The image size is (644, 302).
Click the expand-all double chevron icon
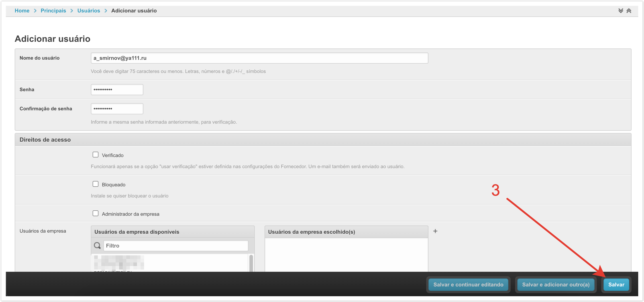[x=620, y=10]
